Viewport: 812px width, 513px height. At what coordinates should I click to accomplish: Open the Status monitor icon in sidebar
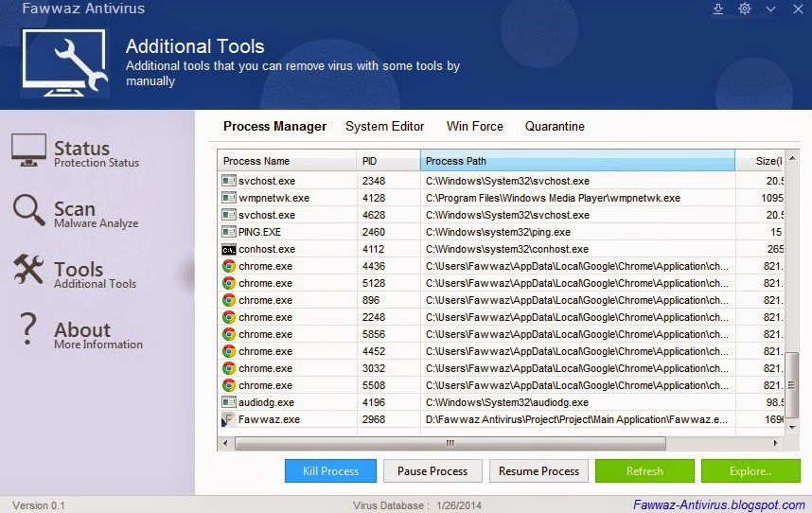coord(28,150)
